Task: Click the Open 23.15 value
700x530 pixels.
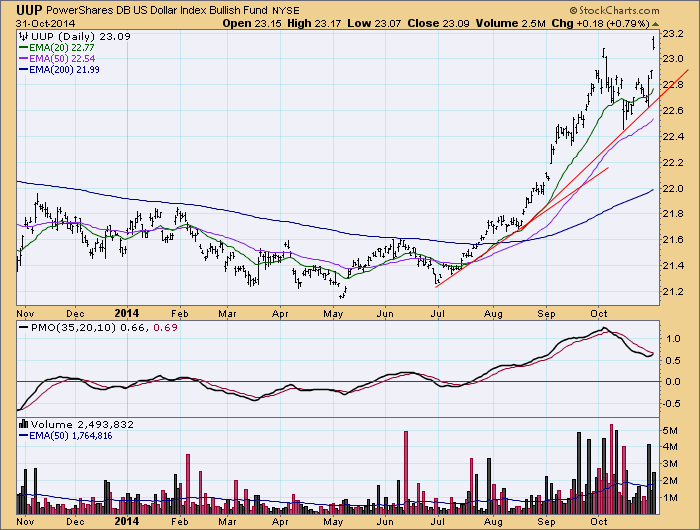Action: point(252,23)
